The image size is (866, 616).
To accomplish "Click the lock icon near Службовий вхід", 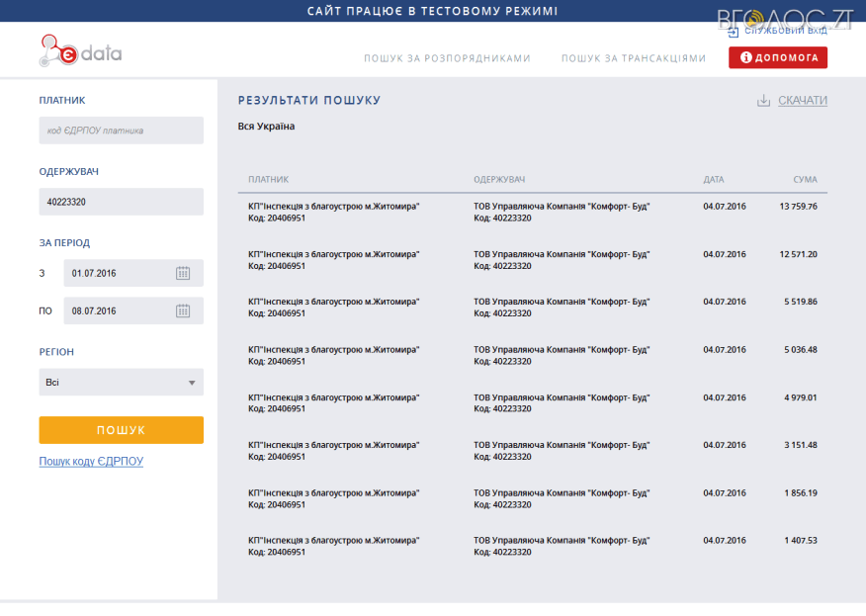I will pyautogui.click(x=733, y=31).
